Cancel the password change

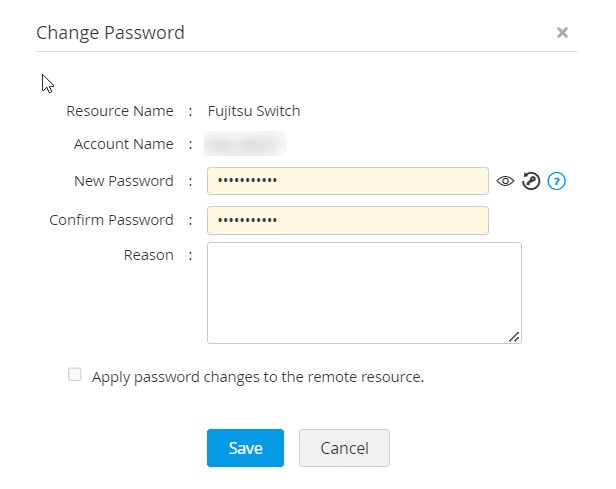click(344, 448)
